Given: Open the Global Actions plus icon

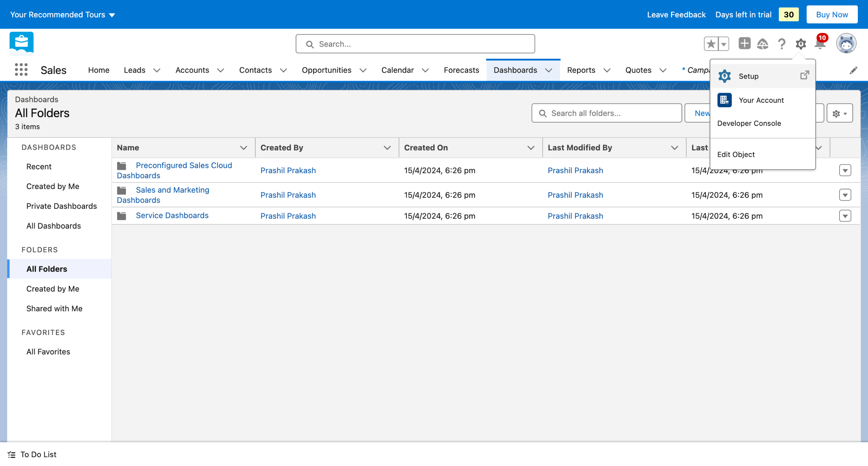Looking at the screenshot, I should click(744, 44).
